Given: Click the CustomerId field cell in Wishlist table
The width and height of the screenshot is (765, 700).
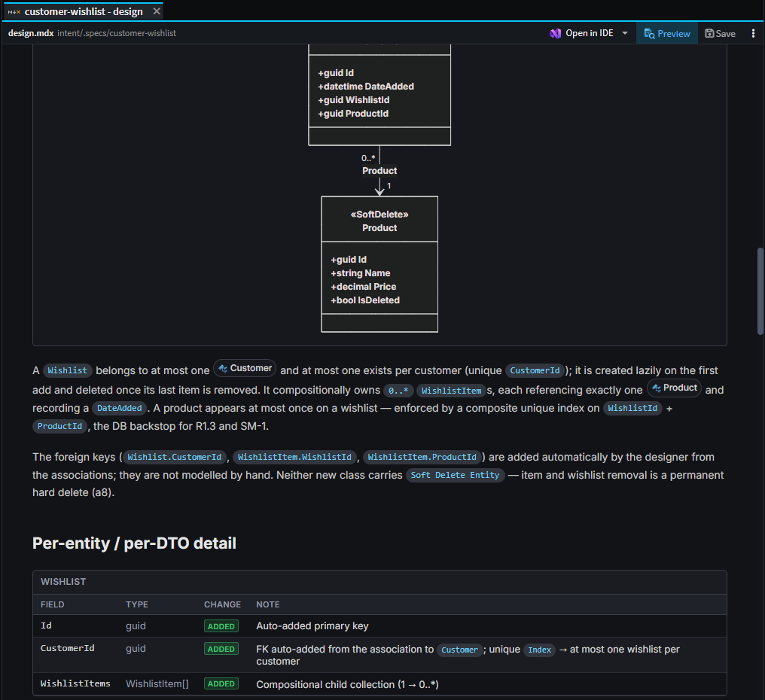Looking at the screenshot, I should 67,648.
